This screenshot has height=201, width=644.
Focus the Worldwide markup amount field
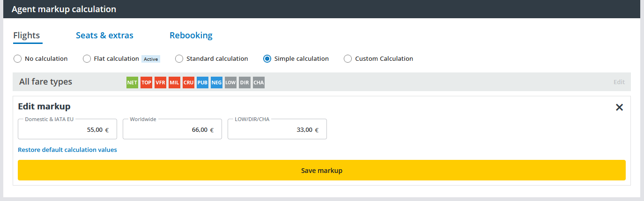[x=172, y=130]
